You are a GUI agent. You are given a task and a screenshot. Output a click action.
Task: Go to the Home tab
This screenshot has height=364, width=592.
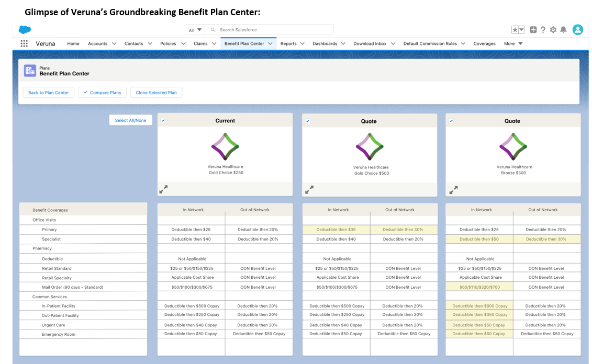point(73,44)
